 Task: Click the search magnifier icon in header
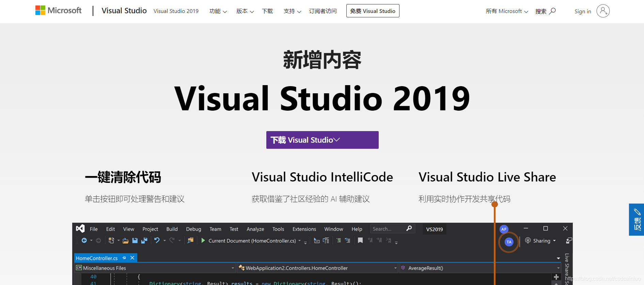point(552,11)
